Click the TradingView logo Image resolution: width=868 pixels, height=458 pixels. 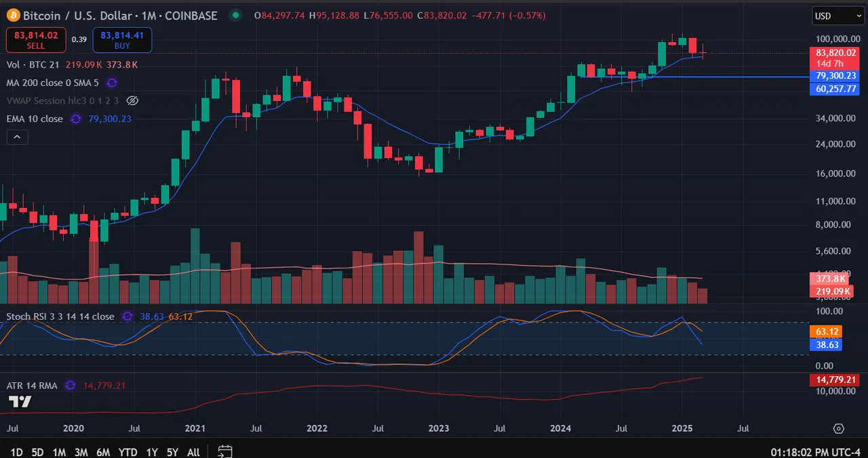(x=20, y=401)
